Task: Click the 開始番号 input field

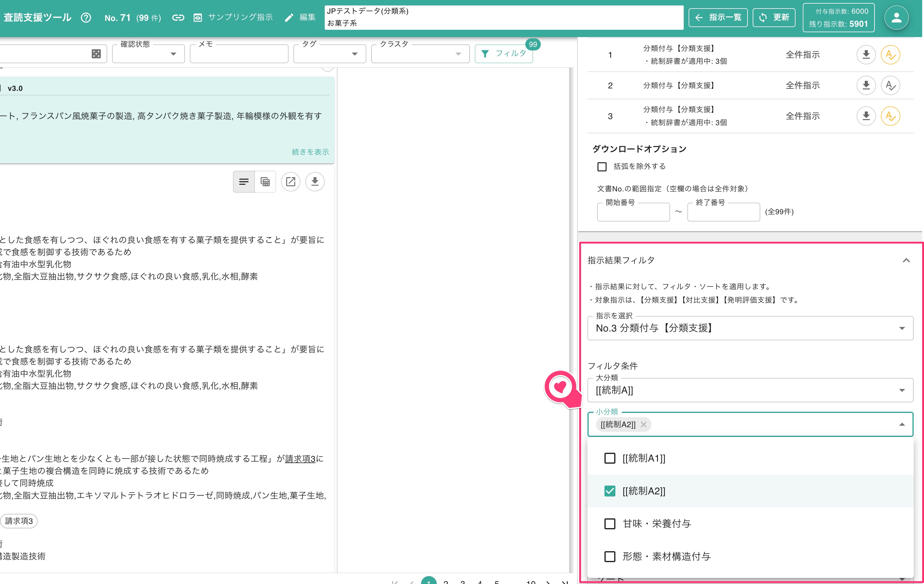Action: (633, 212)
